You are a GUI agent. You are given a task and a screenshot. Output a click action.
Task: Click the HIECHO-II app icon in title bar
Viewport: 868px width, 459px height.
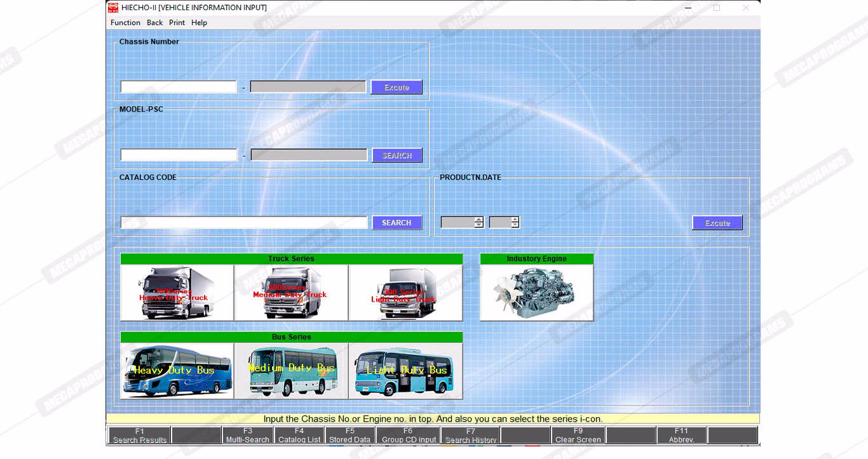click(x=113, y=8)
